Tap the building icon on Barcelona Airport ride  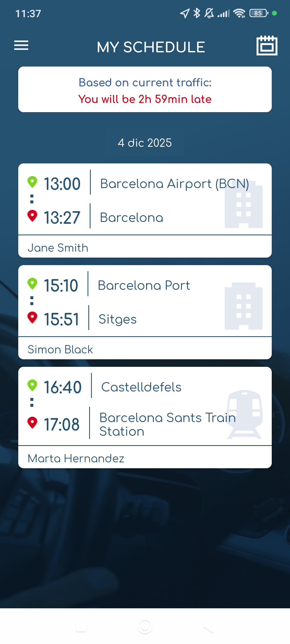(x=244, y=204)
